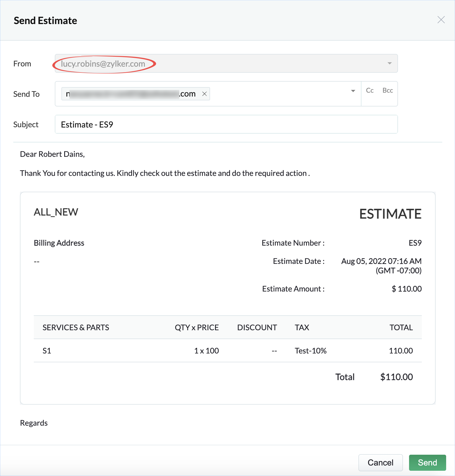
Task: Click the Regards text in email body
Action: click(x=34, y=423)
